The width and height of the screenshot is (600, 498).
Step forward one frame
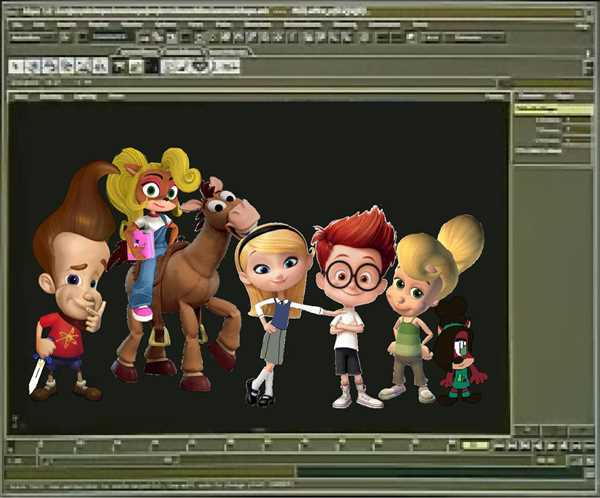(x=577, y=446)
